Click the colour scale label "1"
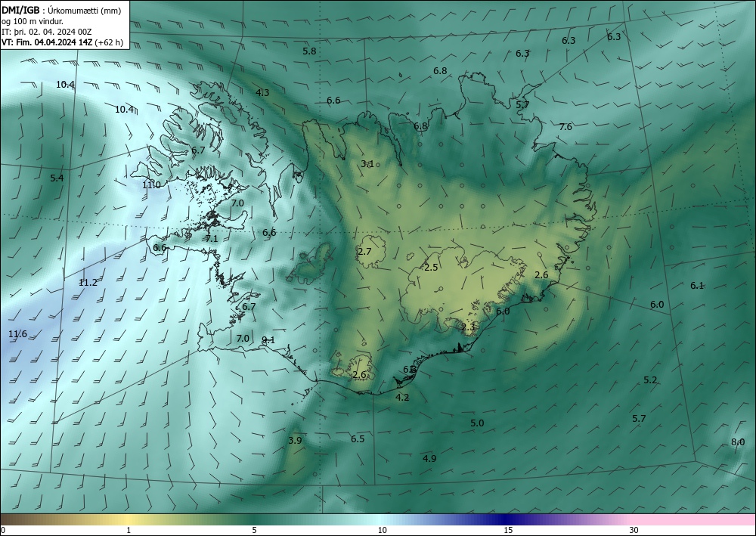This screenshot has height=536, width=756. 129,531
